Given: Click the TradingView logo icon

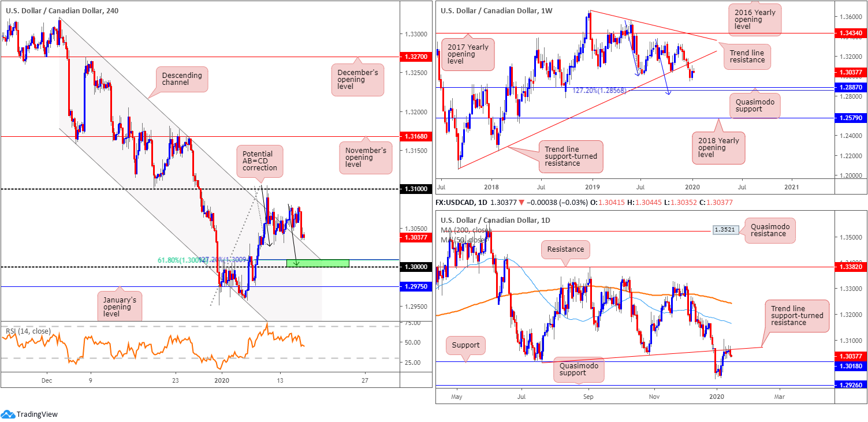Looking at the screenshot, I should [x=8, y=414].
